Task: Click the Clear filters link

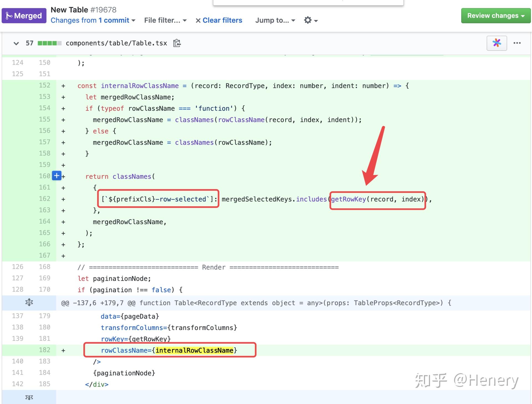Action: pyautogui.click(x=222, y=20)
